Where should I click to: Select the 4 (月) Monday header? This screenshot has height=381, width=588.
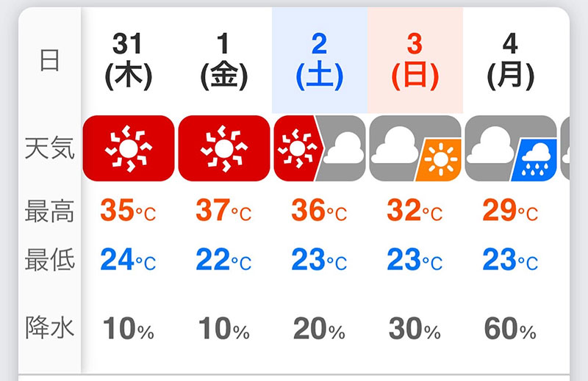point(510,61)
